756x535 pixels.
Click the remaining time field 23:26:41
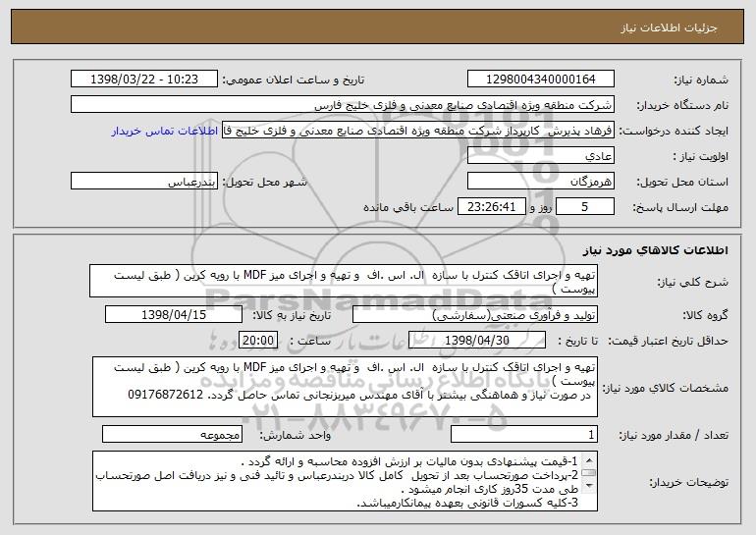[491, 207]
